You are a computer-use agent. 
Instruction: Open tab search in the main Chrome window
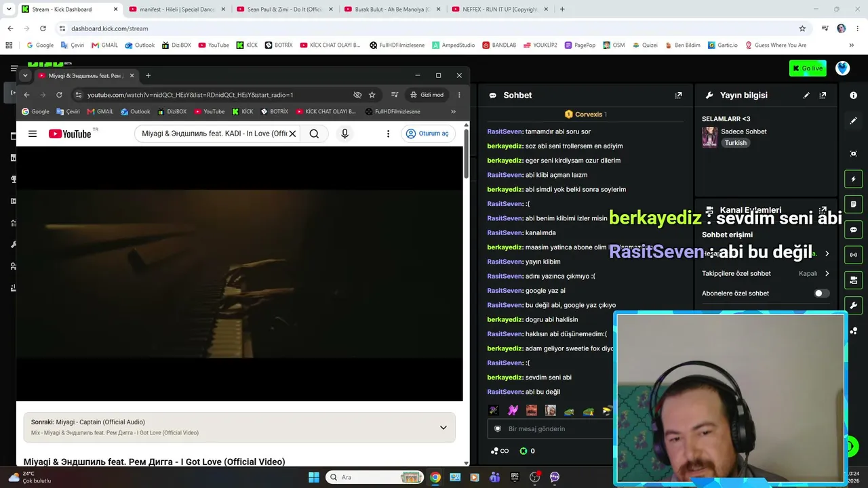click(9, 9)
